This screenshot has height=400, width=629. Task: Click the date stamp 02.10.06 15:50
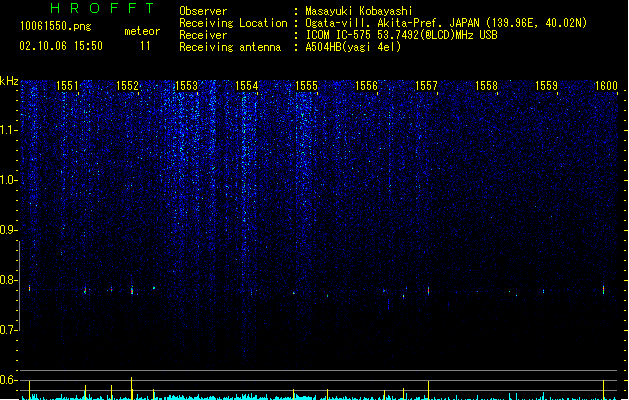click(x=61, y=46)
